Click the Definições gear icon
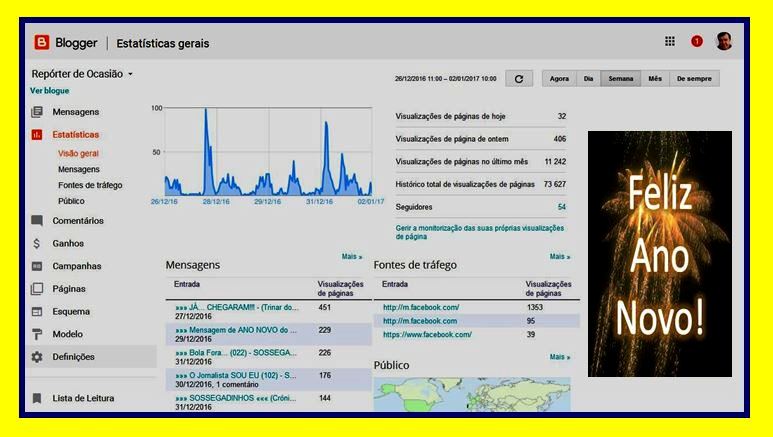The height and width of the screenshot is (437, 773). tap(37, 357)
